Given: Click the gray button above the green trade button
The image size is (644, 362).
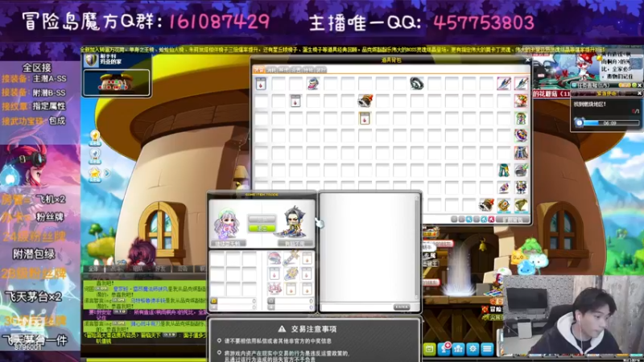Looking at the screenshot, I should click(x=261, y=219).
